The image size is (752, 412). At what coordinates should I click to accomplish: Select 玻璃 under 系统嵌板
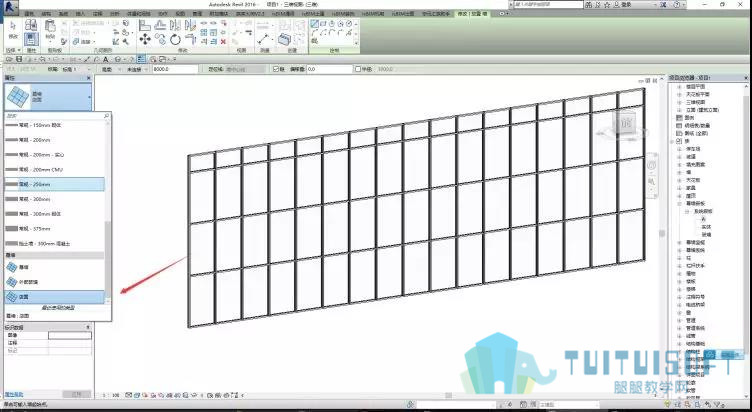705,235
